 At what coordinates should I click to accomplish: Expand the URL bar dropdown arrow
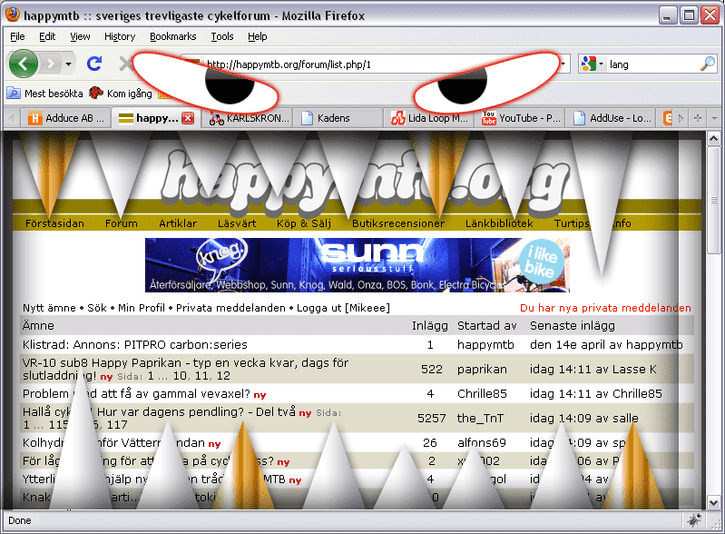tap(564, 64)
